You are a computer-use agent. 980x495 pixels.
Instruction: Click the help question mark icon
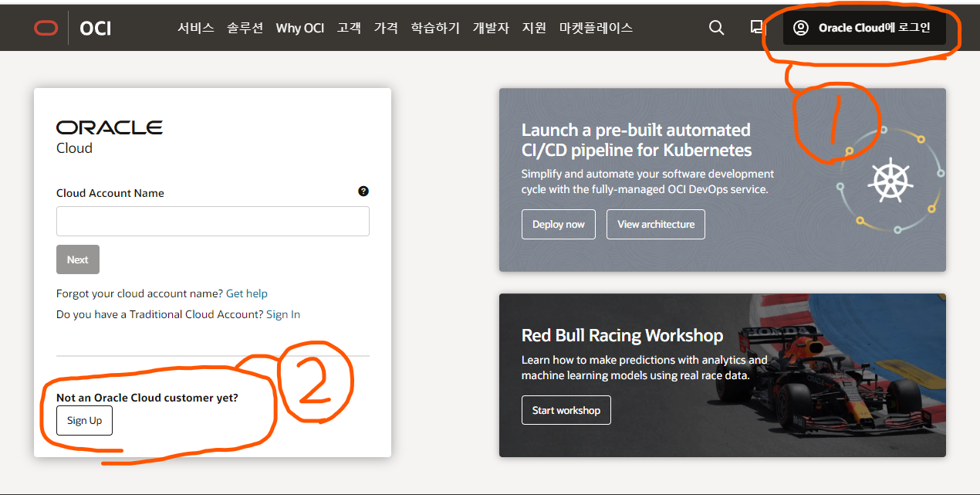coord(363,192)
